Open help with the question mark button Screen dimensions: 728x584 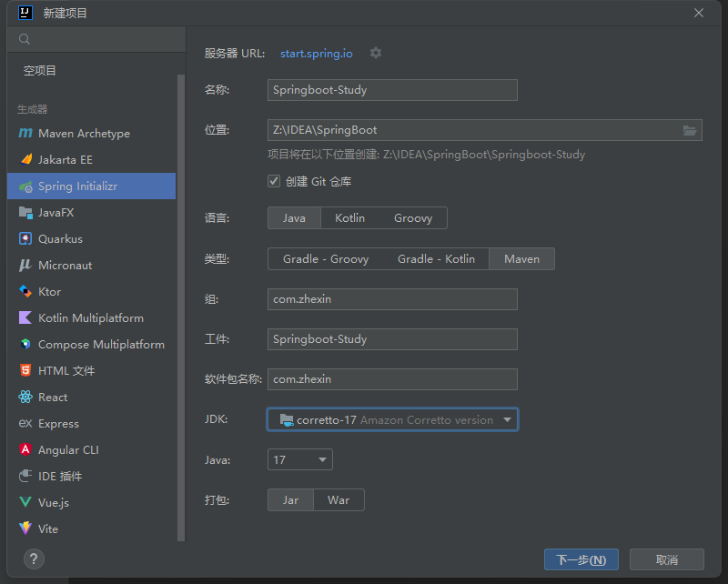(34, 559)
